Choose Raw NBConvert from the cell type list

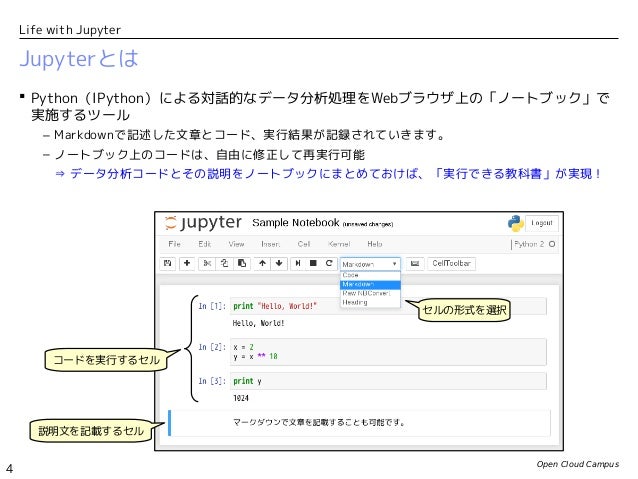(370, 293)
